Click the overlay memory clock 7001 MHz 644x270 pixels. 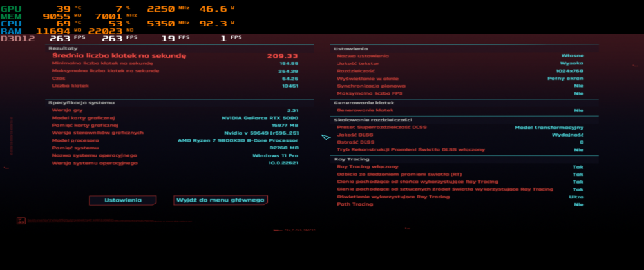tap(116, 17)
